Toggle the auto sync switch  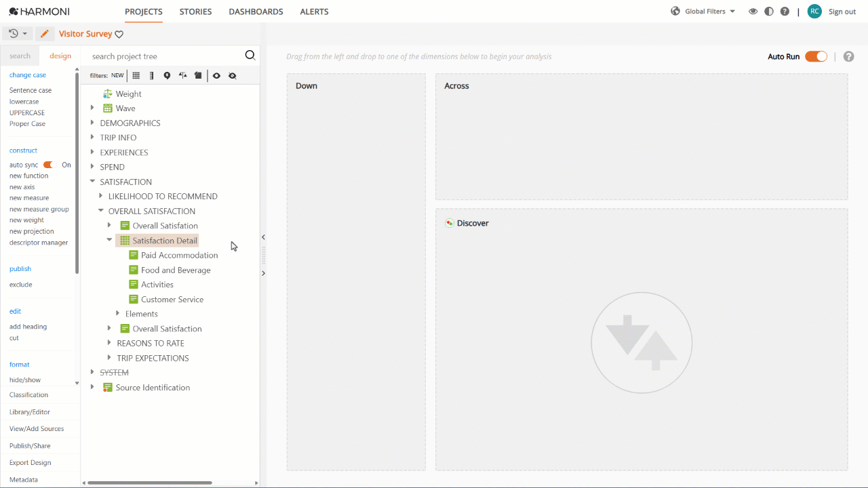click(48, 165)
